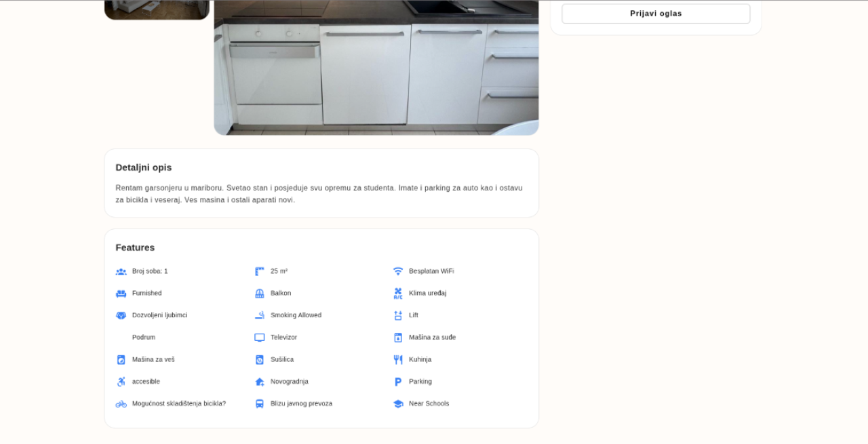Viewport: 868px width, 444px height.
Task: Click the Novogradnja label
Action: pos(290,382)
